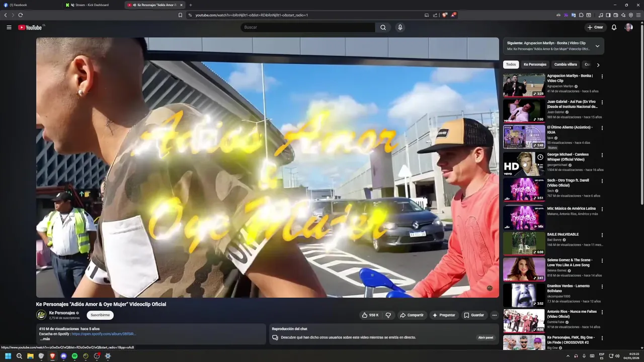The width and height of the screenshot is (644, 362).
Task: Open File Explorer from the taskbar
Action: 30,356
